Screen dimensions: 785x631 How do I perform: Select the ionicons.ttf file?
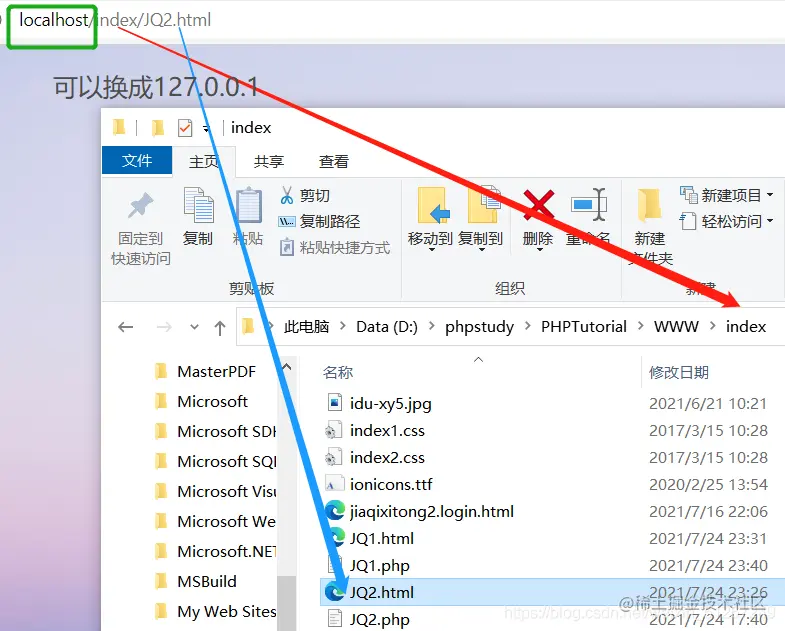[391, 484]
